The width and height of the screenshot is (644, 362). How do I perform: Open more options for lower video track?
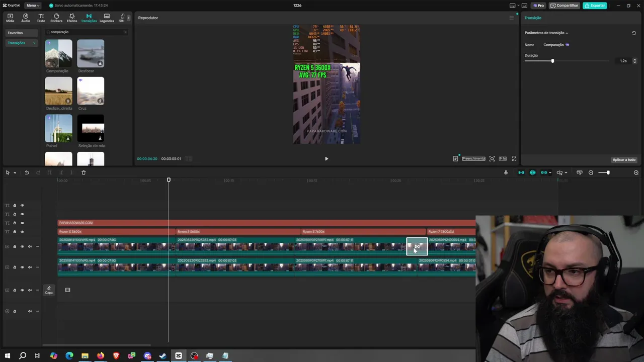pyautogui.click(x=37, y=267)
